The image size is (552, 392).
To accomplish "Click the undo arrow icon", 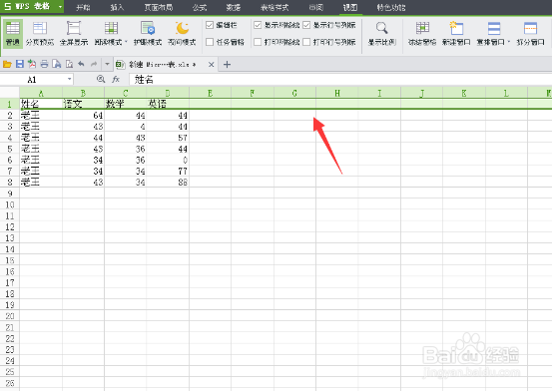I will coord(81,64).
